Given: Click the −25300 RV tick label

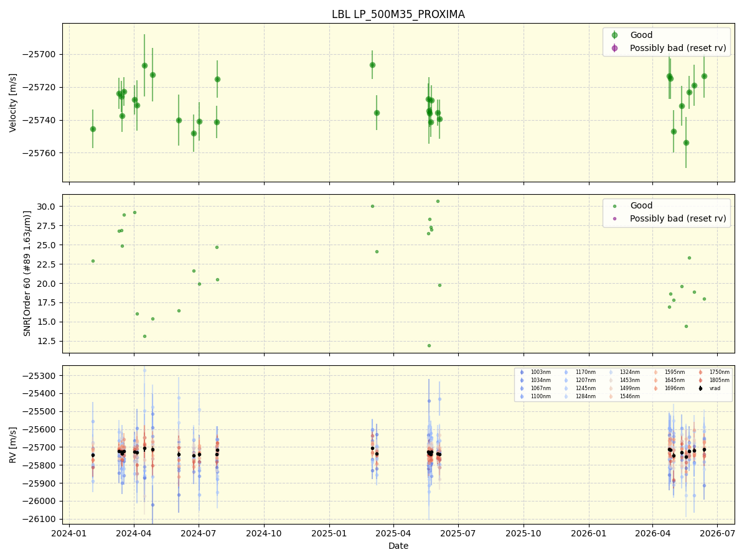Looking at the screenshot, I should (40, 376).
